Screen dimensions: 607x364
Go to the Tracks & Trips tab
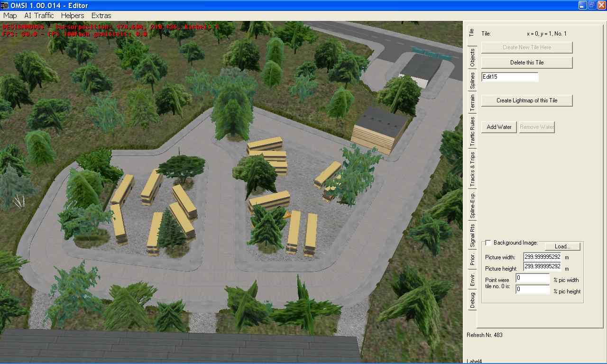pyautogui.click(x=472, y=169)
